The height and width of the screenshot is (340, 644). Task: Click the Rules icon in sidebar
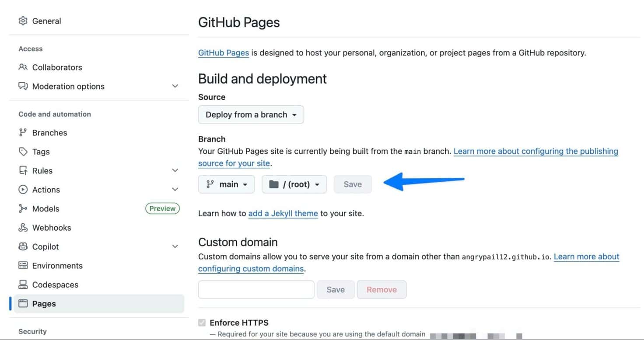click(x=23, y=171)
